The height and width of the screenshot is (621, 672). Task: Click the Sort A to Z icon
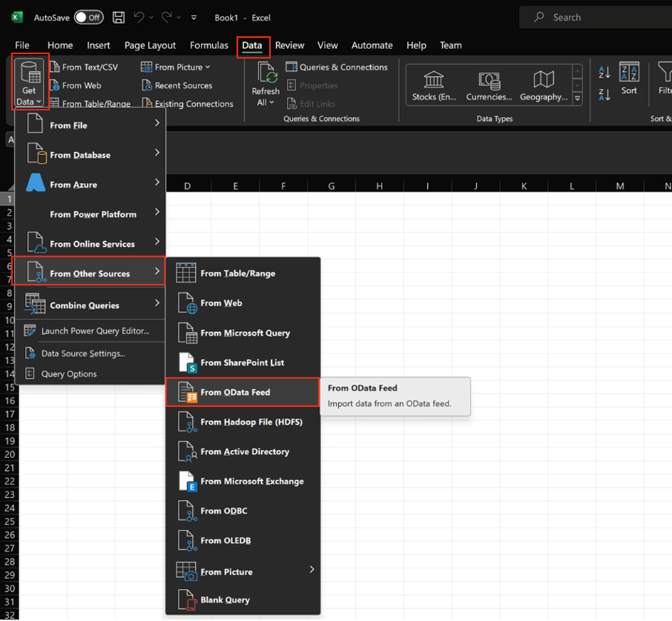click(605, 72)
